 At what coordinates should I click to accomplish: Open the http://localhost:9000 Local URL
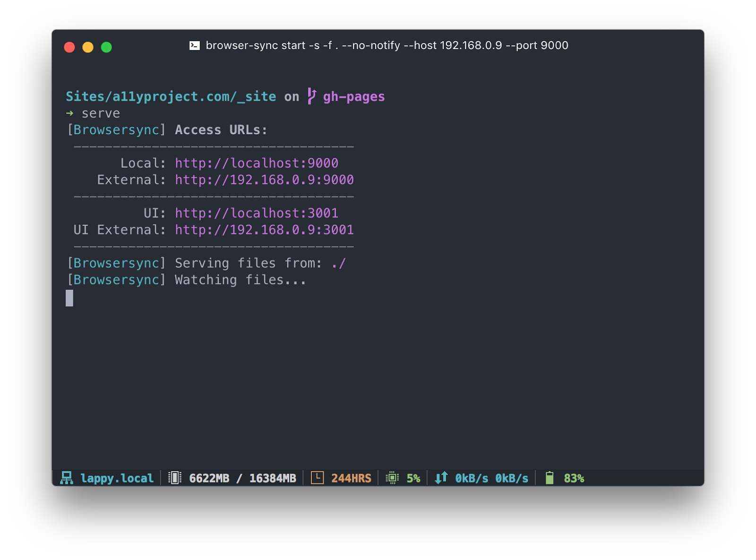point(256,163)
